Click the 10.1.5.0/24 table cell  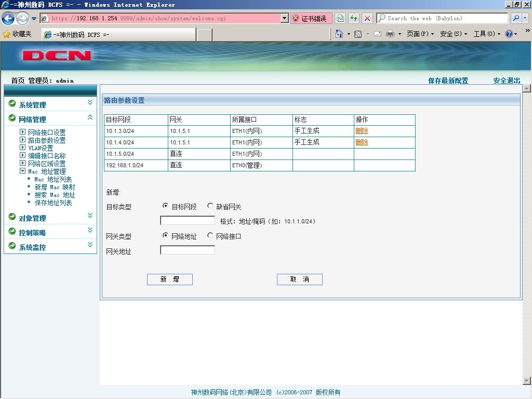pyautogui.click(x=136, y=154)
